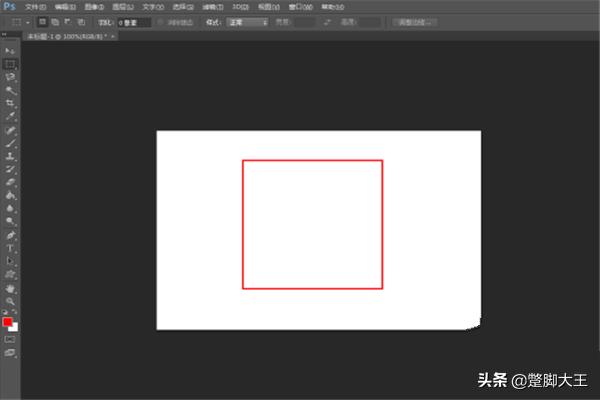
Task: Select the Magic Wand tool
Action: click(10, 90)
